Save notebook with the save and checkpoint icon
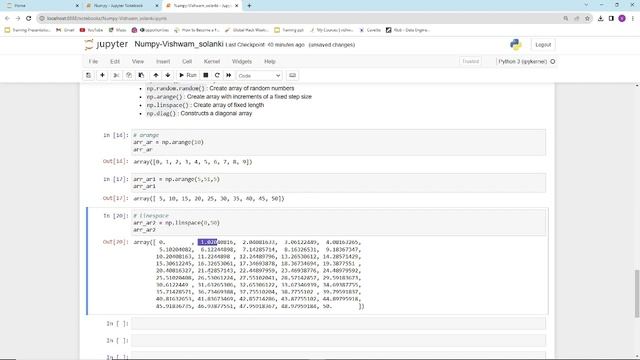 point(89,76)
